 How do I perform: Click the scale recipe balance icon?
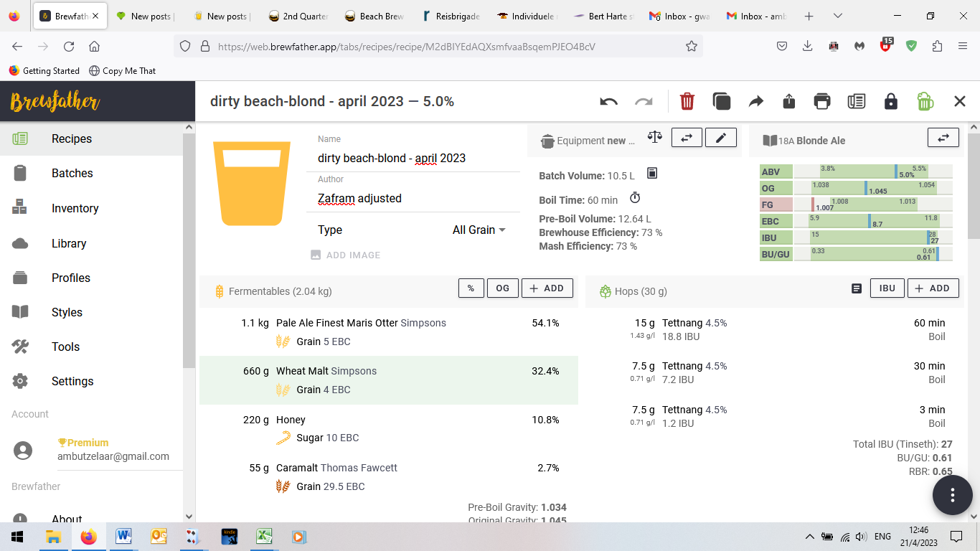coord(654,137)
